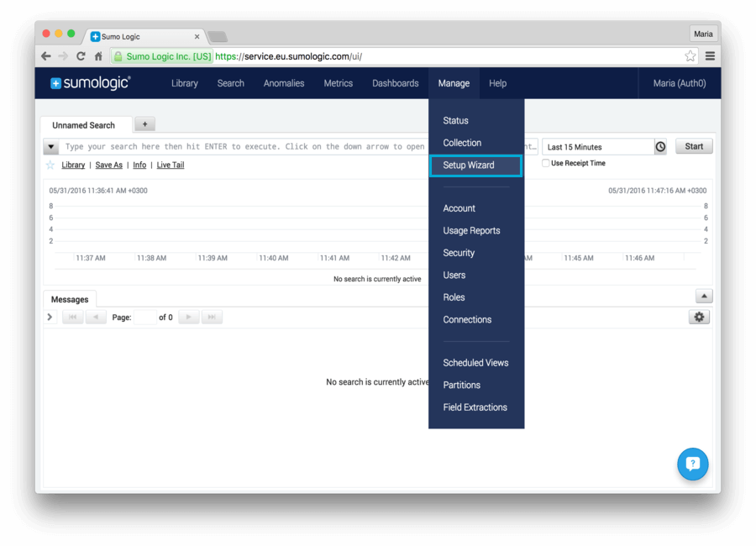Open Connections menu item
The height and width of the screenshot is (546, 756).
[467, 319]
